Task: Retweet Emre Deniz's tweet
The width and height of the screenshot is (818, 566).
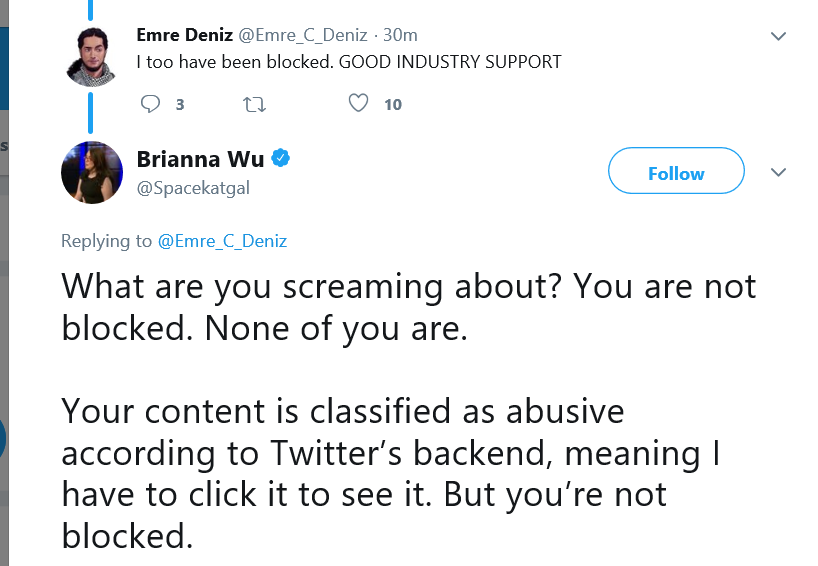Action: (255, 104)
